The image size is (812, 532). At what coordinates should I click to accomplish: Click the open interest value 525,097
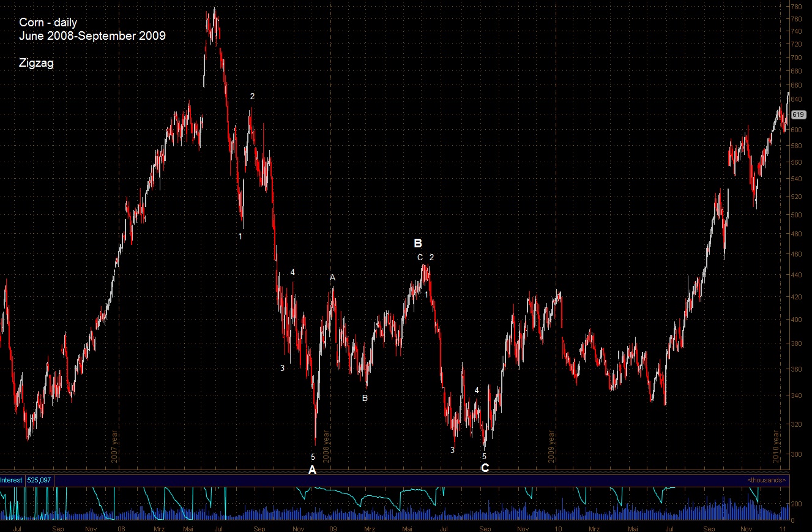pyautogui.click(x=39, y=481)
